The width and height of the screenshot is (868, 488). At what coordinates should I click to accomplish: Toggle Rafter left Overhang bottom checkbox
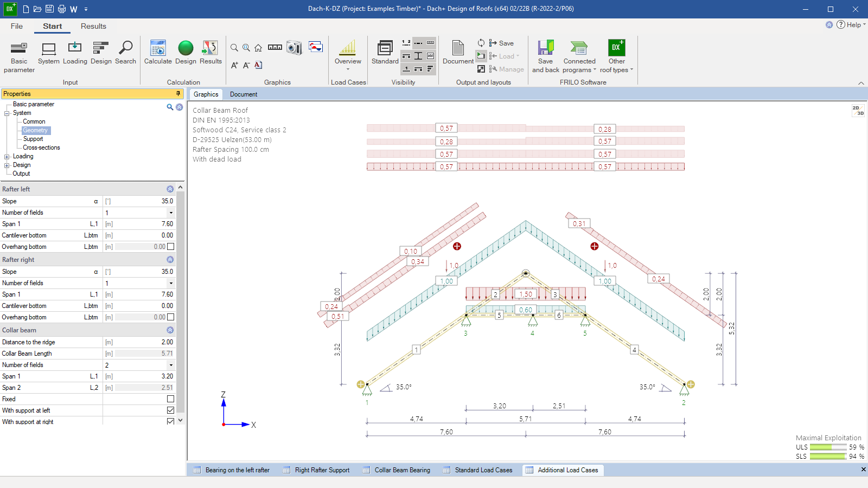pyautogui.click(x=170, y=247)
